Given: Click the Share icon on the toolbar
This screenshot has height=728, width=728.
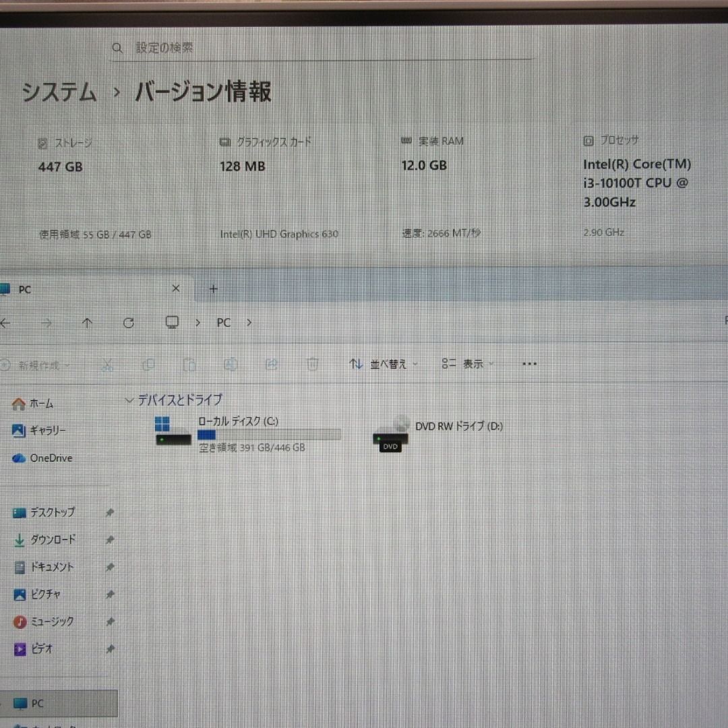Looking at the screenshot, I should pos(272,364).
